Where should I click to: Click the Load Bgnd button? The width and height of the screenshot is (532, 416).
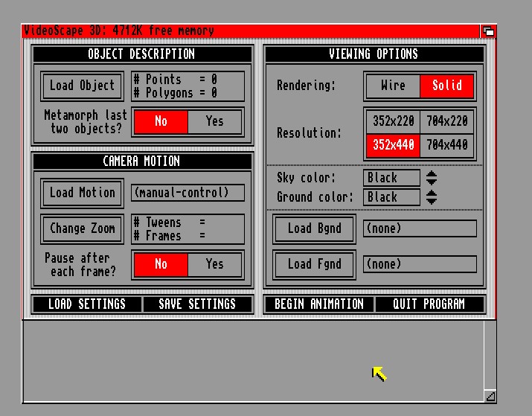314,228
